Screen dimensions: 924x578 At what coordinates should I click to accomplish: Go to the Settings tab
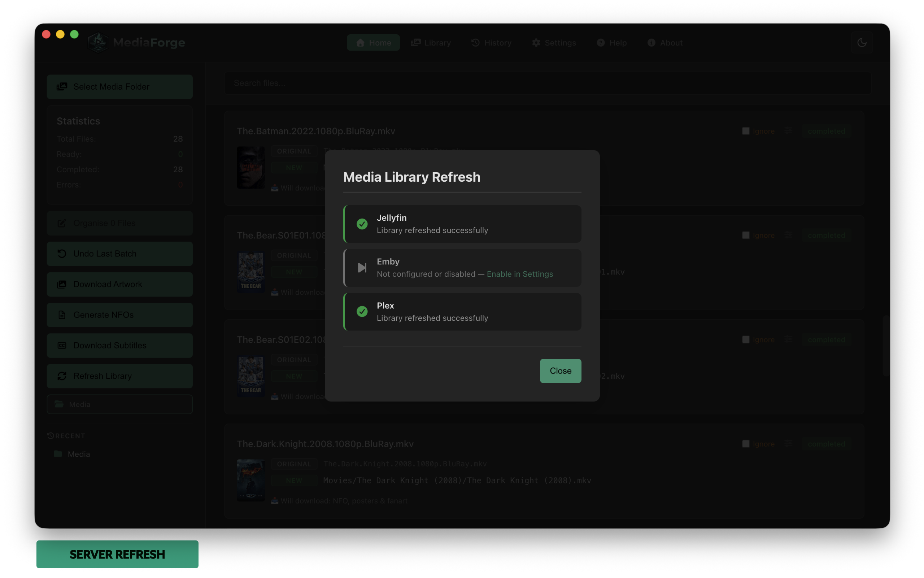pyautogui.click(x=554, y=42)
